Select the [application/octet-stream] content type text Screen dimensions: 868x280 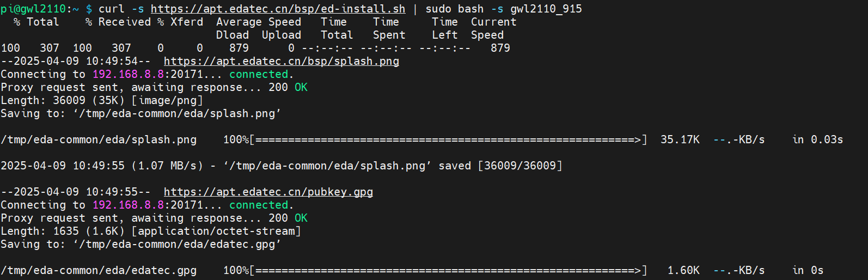(216, 231)
